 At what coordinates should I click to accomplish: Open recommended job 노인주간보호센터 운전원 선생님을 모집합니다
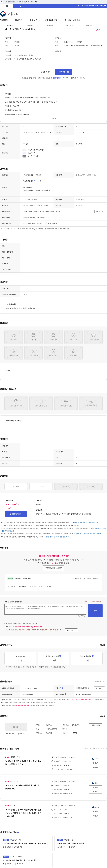(21, 860)
